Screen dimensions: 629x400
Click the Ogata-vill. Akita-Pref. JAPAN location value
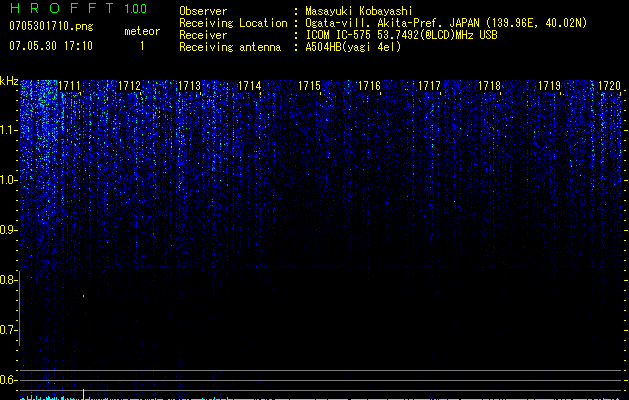[x=446, y=23]
